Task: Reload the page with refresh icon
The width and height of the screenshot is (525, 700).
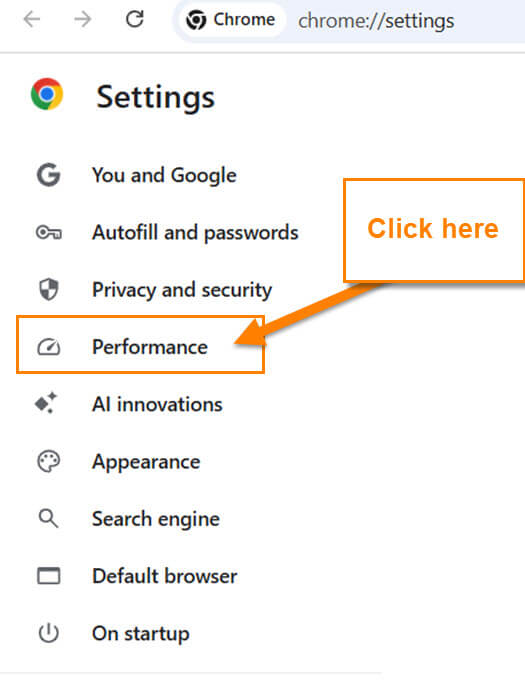Action: 134,19
